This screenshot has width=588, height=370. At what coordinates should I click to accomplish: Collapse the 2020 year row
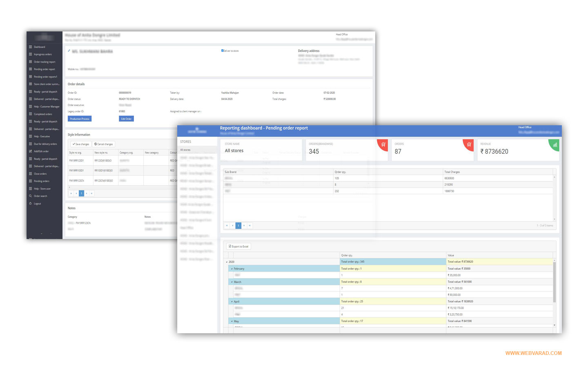click(x=227, y=262)
